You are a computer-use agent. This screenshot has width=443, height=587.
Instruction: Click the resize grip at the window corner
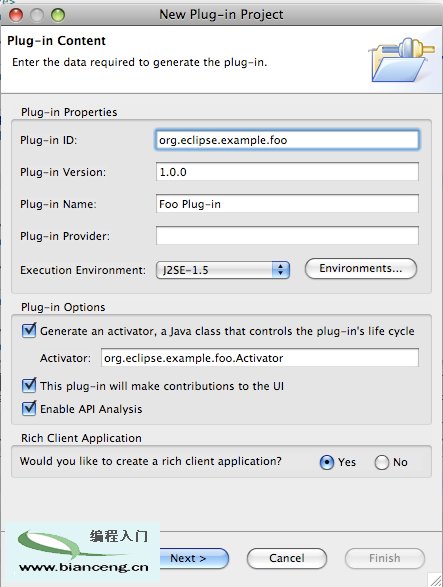coord(434,579)
